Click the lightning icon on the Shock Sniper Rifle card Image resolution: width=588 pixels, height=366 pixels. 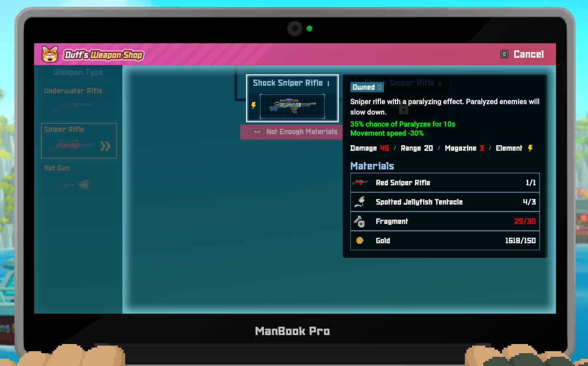click(254, 105)
